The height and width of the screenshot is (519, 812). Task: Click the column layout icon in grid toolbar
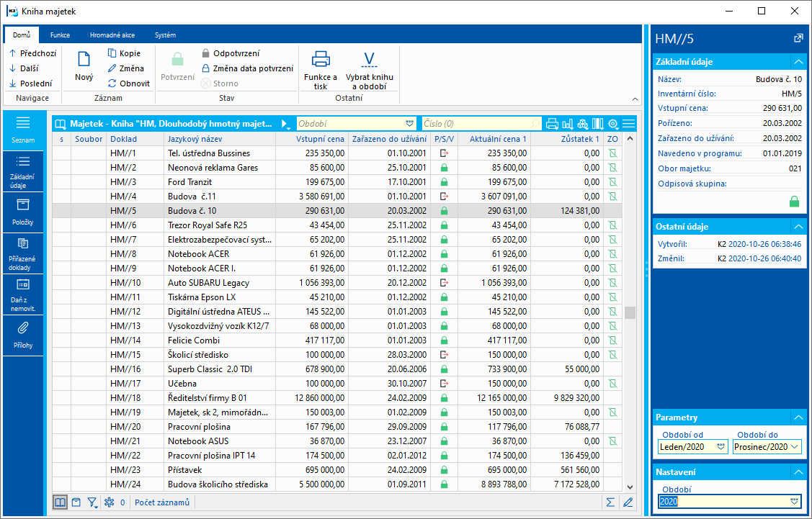click(598, 124)
